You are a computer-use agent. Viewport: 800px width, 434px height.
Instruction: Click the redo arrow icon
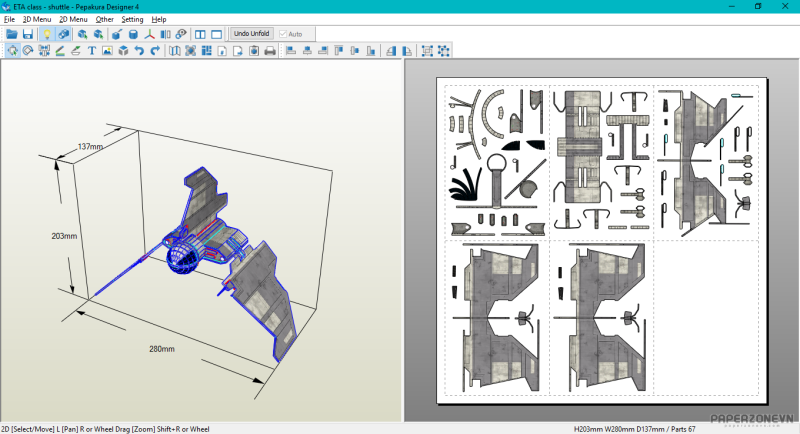pos(155,50)
